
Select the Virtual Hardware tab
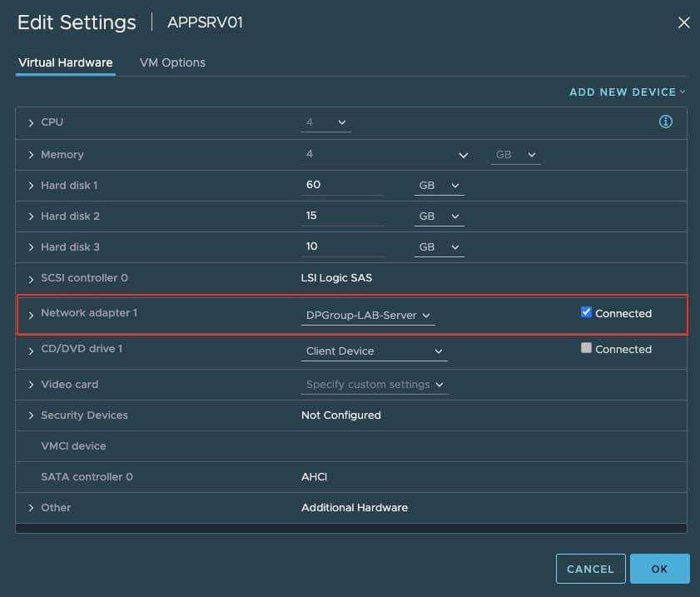[x=66, y=62]
